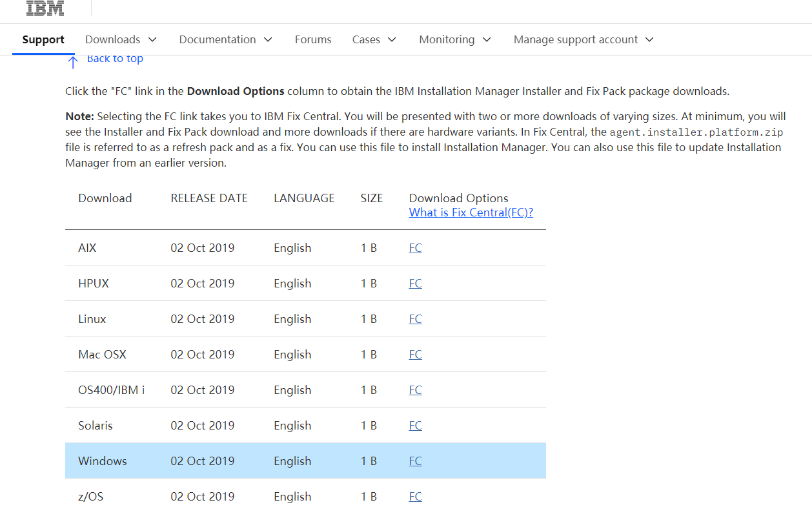Expand the Cases menu
This screenshot has height=529, width=812.
pyautogui.click(x=374, y=39)
